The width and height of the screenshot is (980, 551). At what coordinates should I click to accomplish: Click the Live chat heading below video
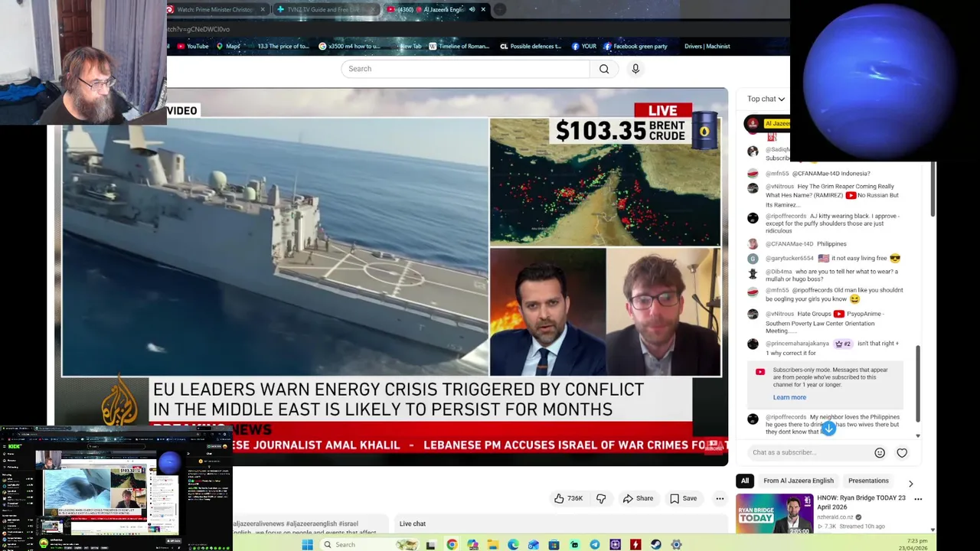[x=412, y=523]
